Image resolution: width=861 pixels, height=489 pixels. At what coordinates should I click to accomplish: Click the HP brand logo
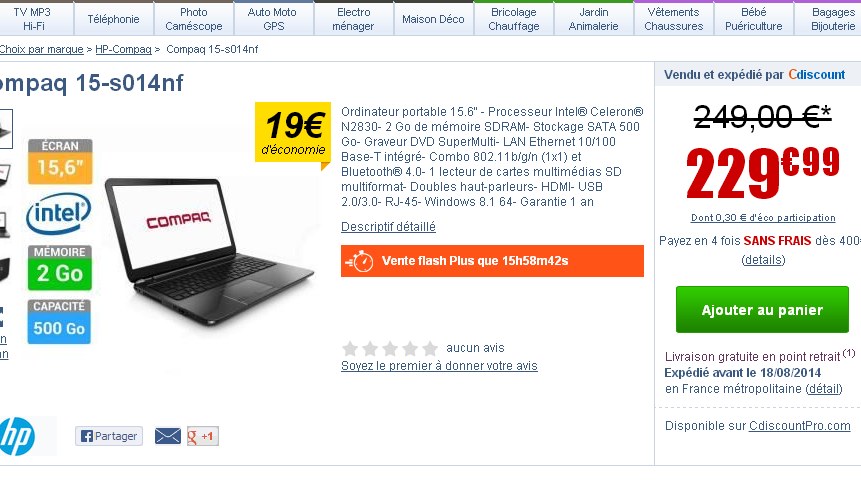18,436
